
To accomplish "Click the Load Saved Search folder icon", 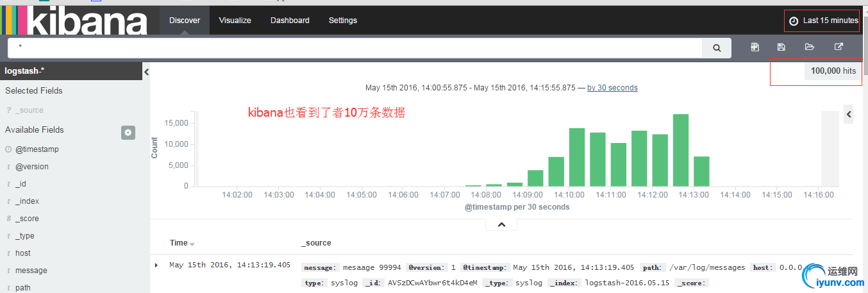I will pos(810,47).
